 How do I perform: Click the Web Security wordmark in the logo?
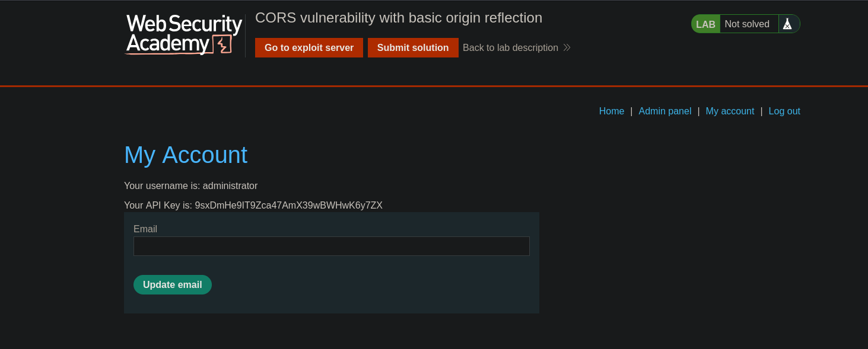click(184, 25)
